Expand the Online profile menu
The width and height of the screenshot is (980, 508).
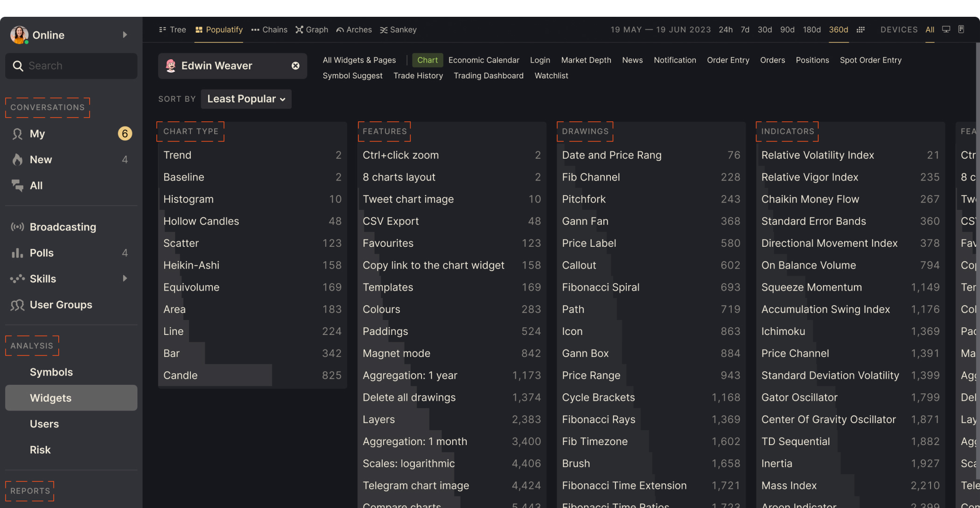coord(125,35)
